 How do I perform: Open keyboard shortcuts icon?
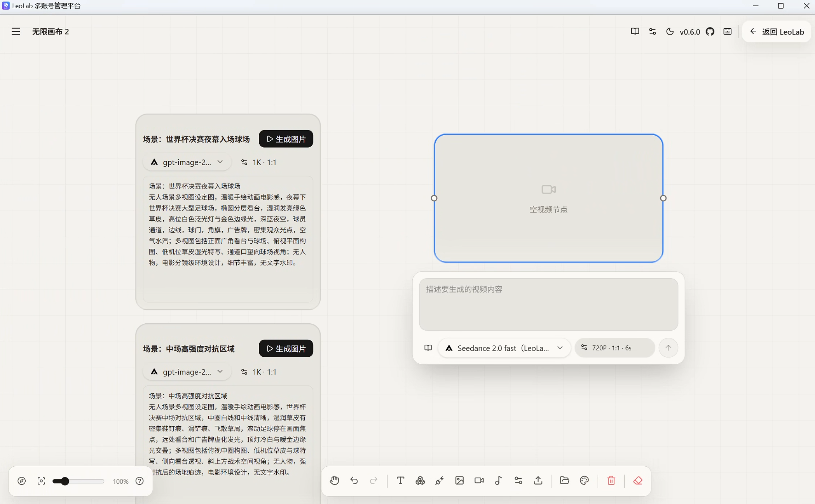[728, 31]
